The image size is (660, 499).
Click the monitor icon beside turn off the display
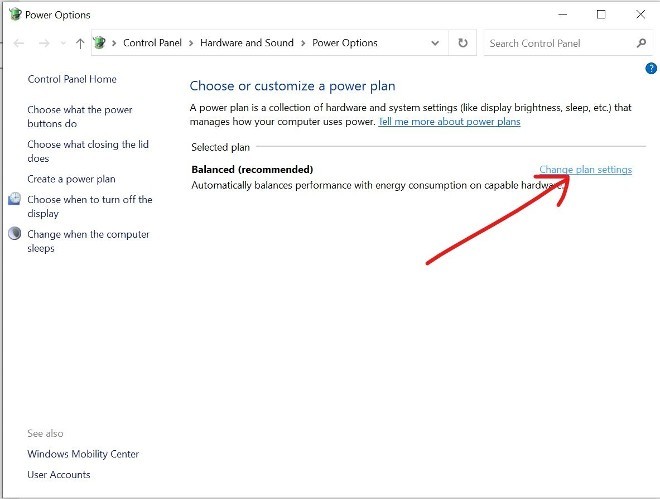tap(15, 199)
